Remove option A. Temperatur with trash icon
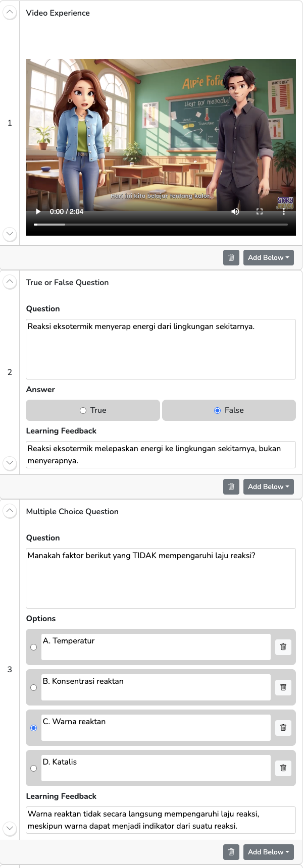Screen dimensions: 304x868 pos(283,647)
